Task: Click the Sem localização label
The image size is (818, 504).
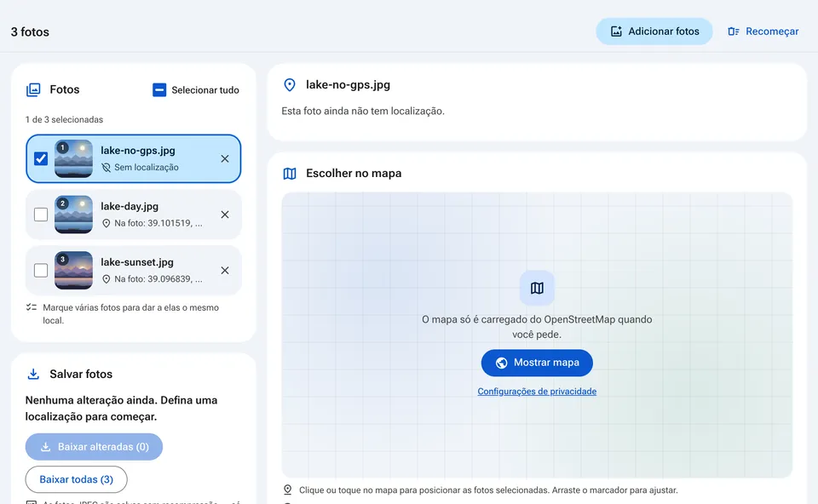Action: (x=147, y=168)
